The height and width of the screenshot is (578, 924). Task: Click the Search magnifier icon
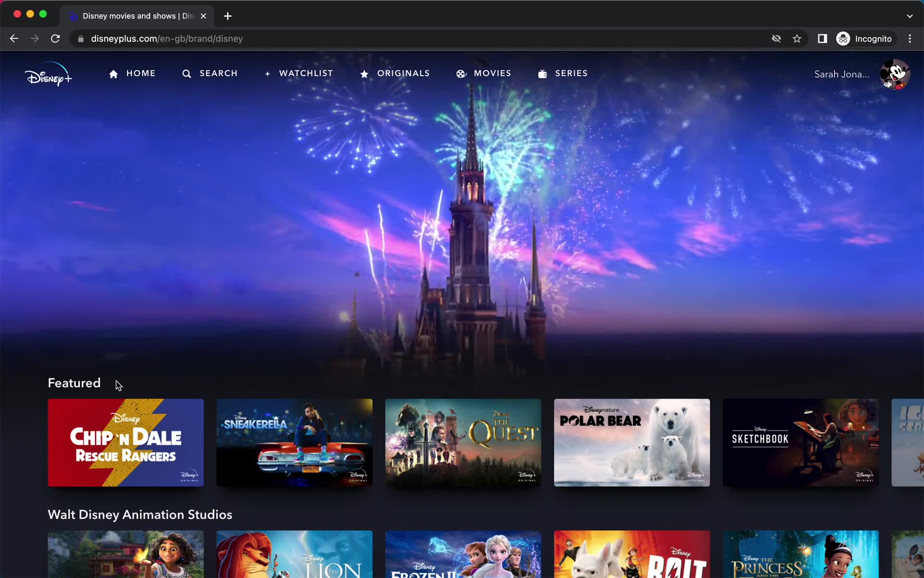(x=187, y=74)
